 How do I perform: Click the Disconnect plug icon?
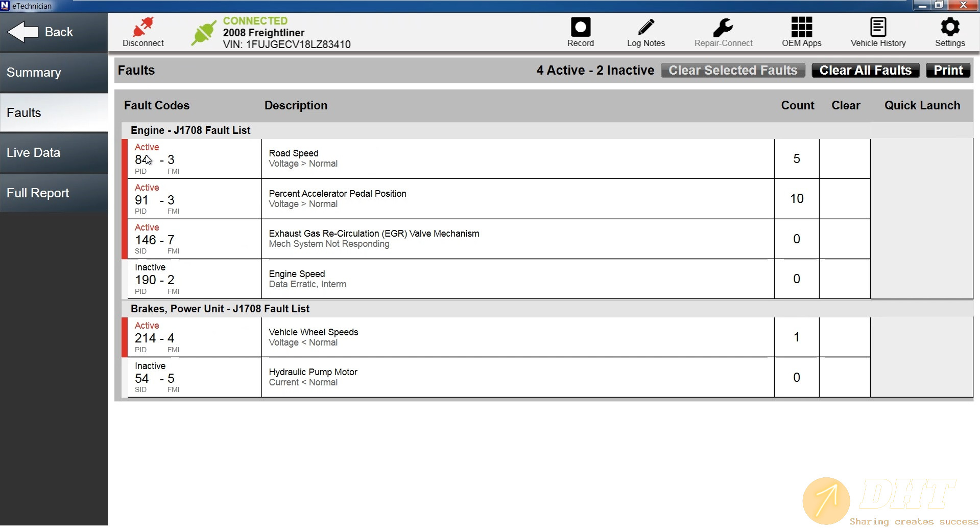click(x=143, y=27)
